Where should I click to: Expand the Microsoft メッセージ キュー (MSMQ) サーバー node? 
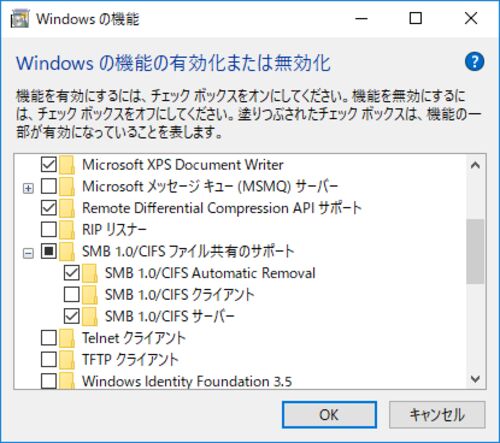28,189
